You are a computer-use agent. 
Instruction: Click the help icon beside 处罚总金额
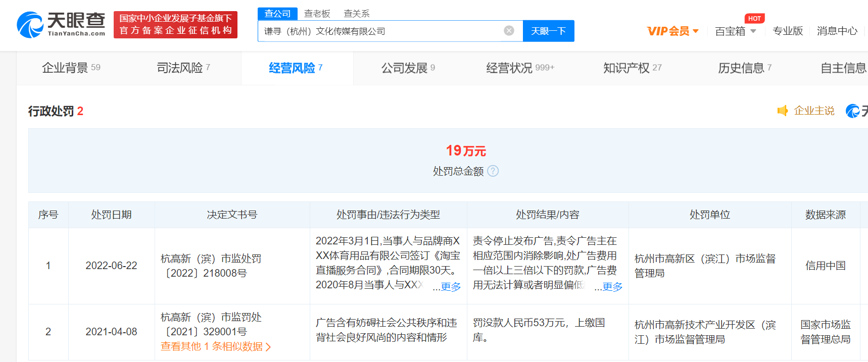coord(493,171)
